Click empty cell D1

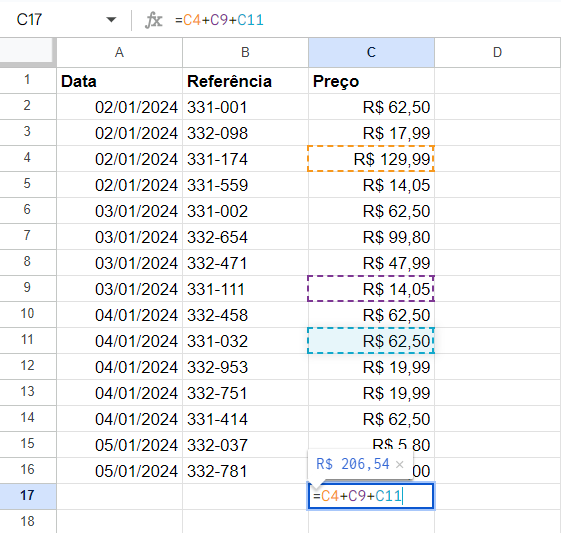(x=498, y=81)
